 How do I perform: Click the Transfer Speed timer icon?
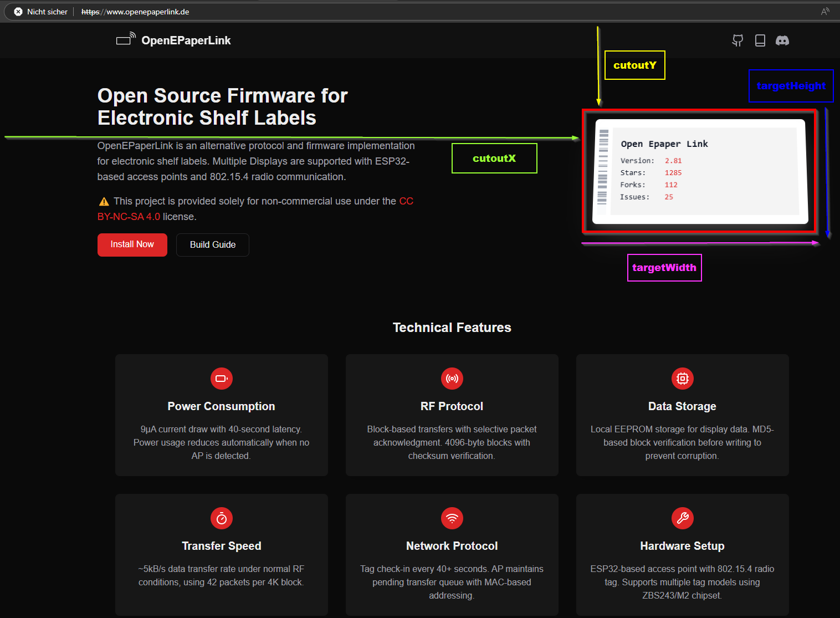tap(222, 518)
